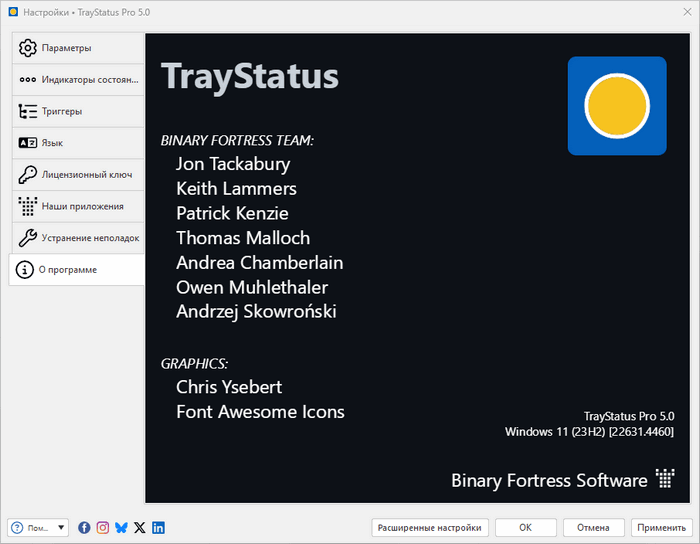Open the Наши приложения tab
The image size is (700, 544).
tap(76, 206)
